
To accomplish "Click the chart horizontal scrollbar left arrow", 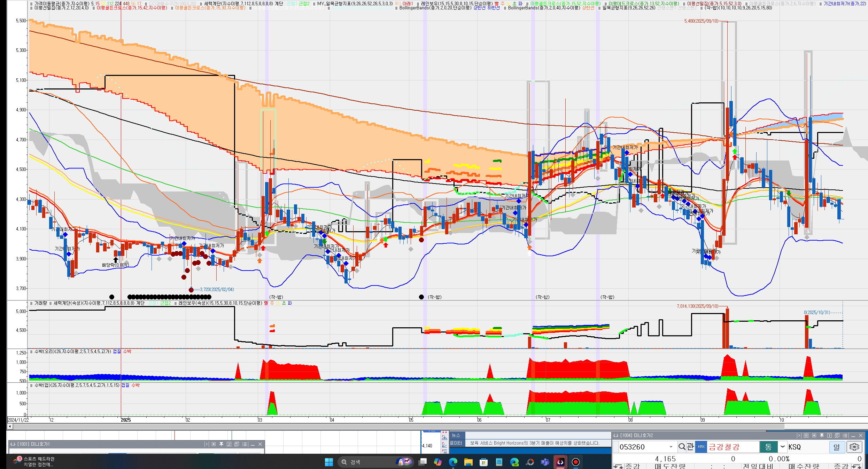I will coord(10,427).
